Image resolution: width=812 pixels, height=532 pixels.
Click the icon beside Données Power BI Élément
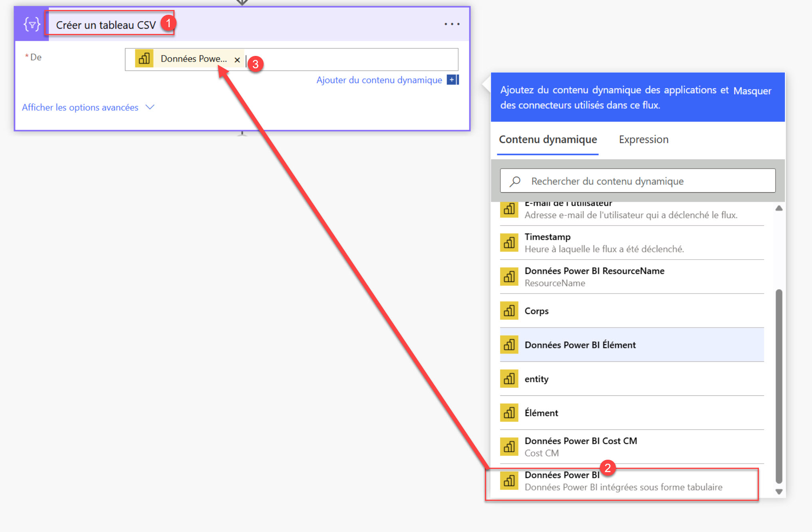tap(509, 345)
